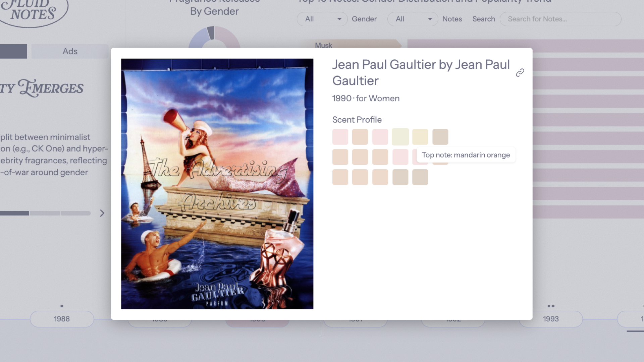Select the third swatch in the middle scent row
644x362 pixels.
[380, 157]
